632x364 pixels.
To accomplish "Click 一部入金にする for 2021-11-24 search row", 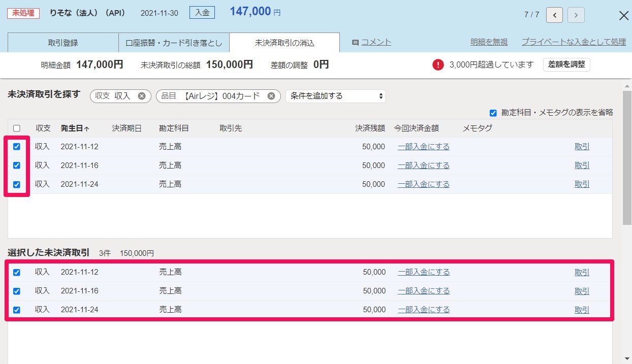I will point(424,184).
